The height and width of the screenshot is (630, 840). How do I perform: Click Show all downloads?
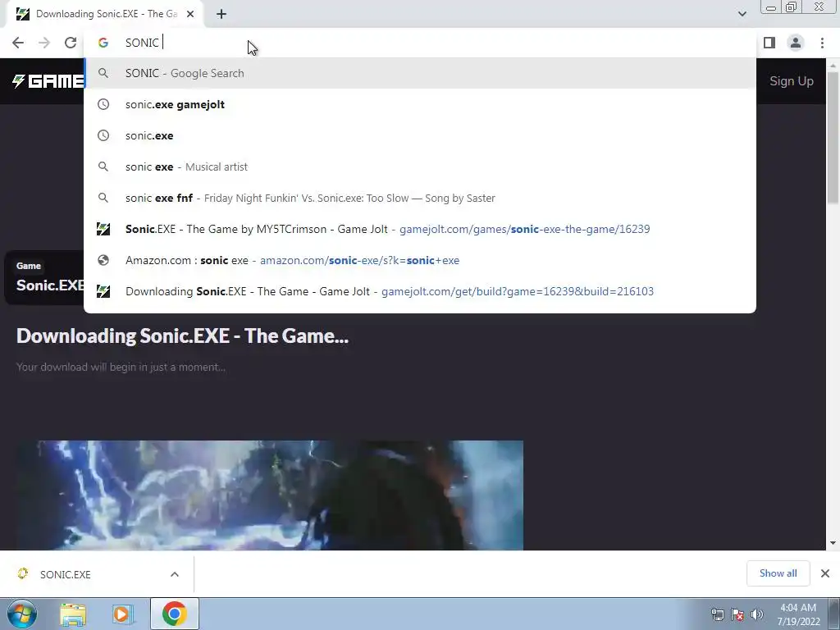[778, 573]
